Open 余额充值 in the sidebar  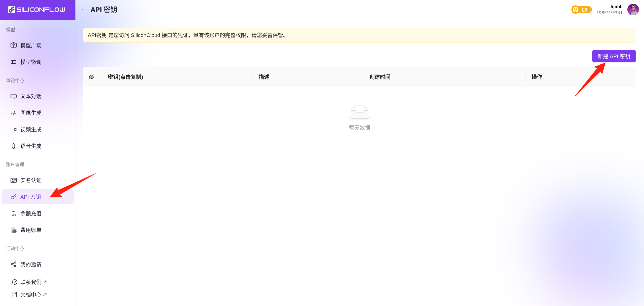coord(31,213)
